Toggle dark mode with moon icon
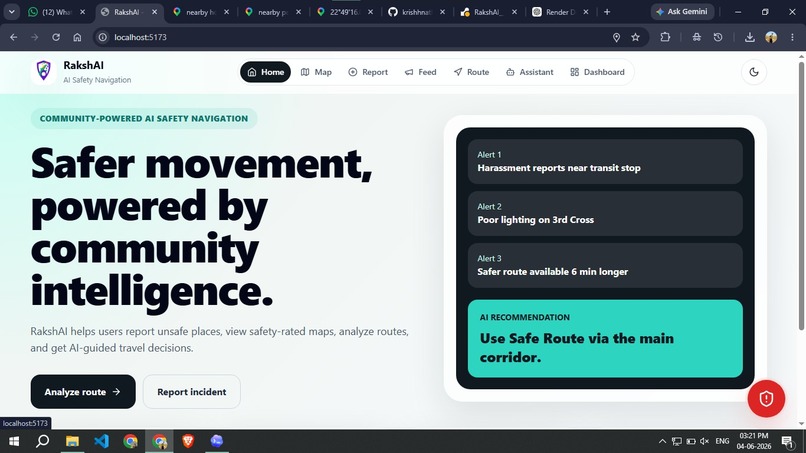 (x=754, y=72)
